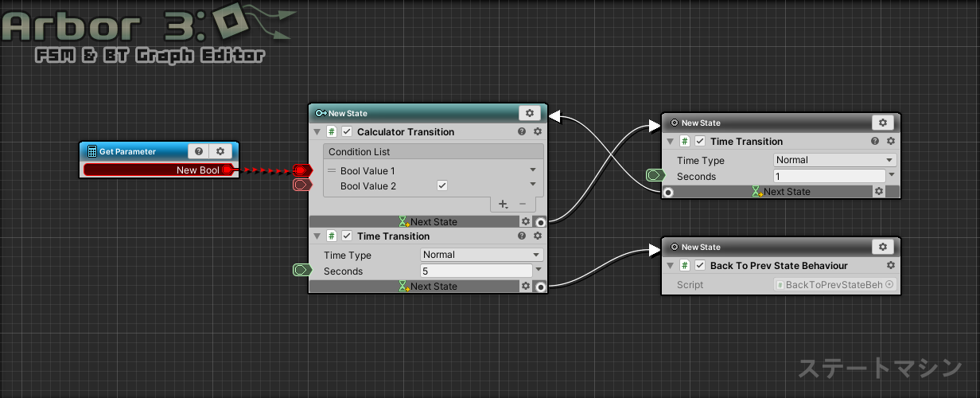
Task: Disable the Calculator Transition behaviour checkbox
Action: (x=347, y=132)
